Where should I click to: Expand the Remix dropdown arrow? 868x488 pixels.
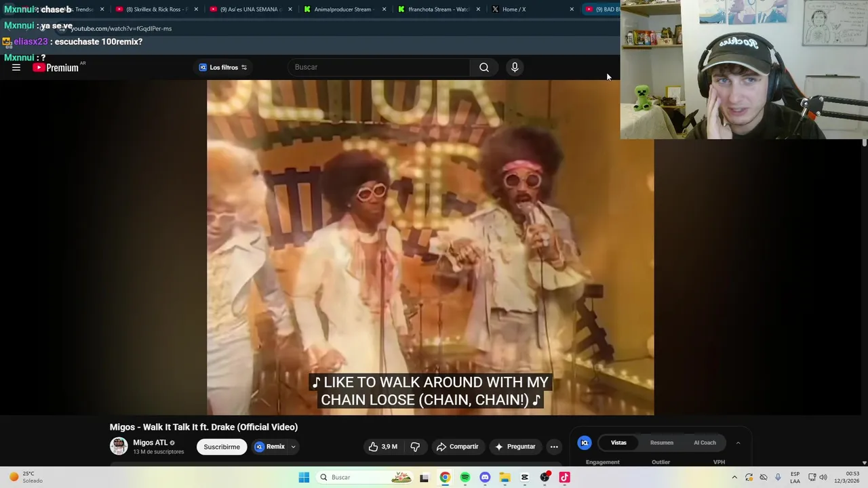click(294, 447)
